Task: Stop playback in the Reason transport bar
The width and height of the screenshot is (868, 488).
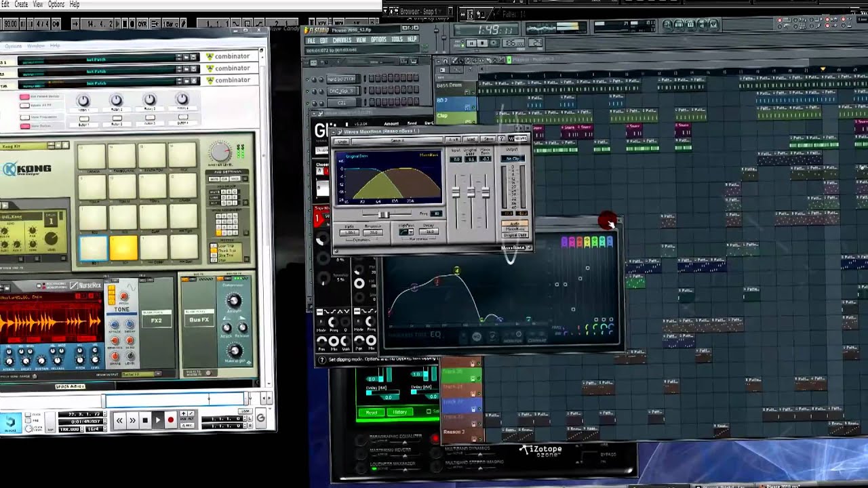Action: (145, 420)
